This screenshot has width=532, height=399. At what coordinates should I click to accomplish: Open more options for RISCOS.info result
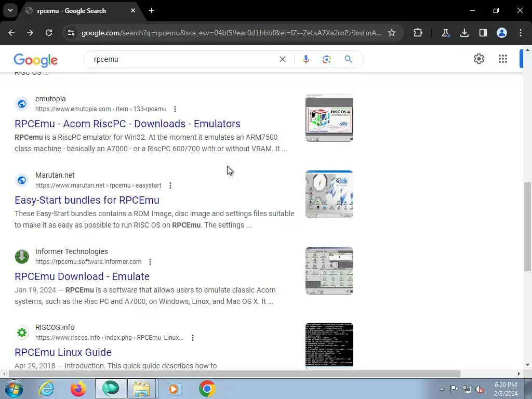click(x=193, y=338)
